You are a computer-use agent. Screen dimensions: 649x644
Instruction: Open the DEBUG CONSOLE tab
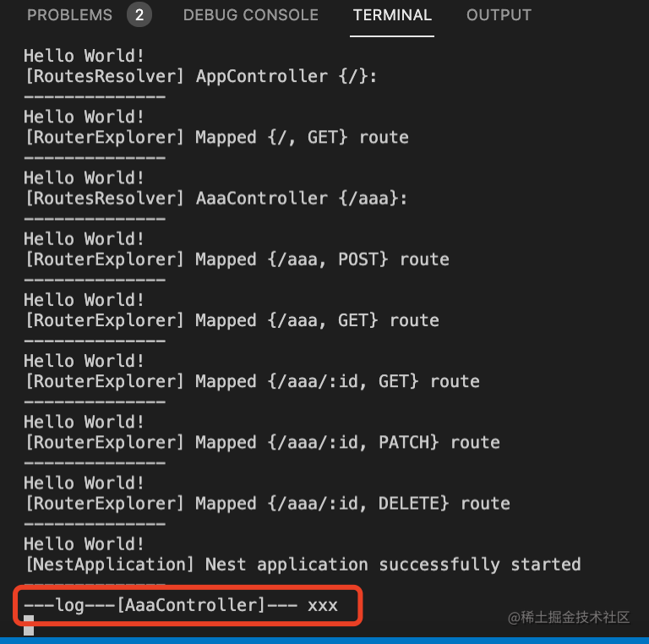250,15
